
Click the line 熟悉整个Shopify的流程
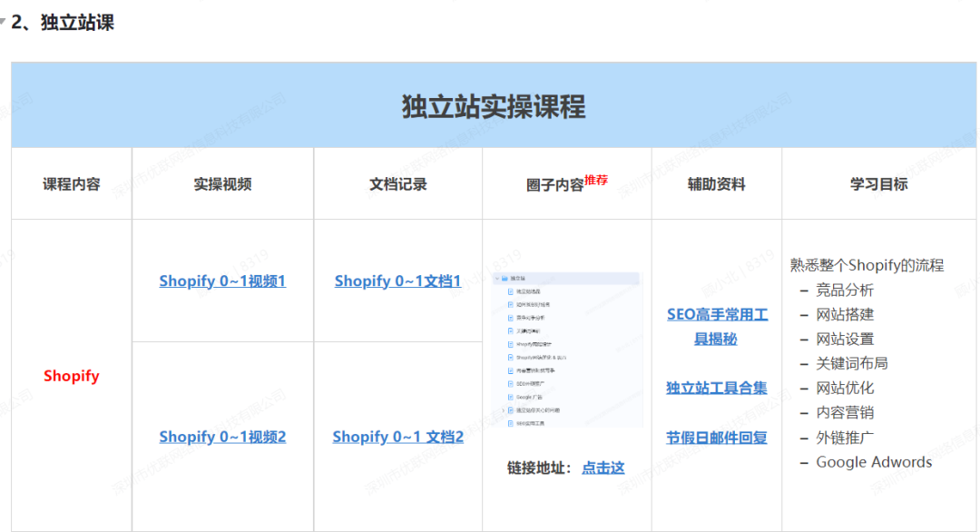tap(867, 265)
